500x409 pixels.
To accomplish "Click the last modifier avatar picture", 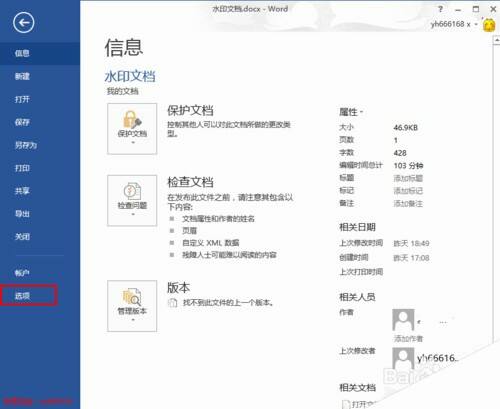I will [x=403, y=358].
